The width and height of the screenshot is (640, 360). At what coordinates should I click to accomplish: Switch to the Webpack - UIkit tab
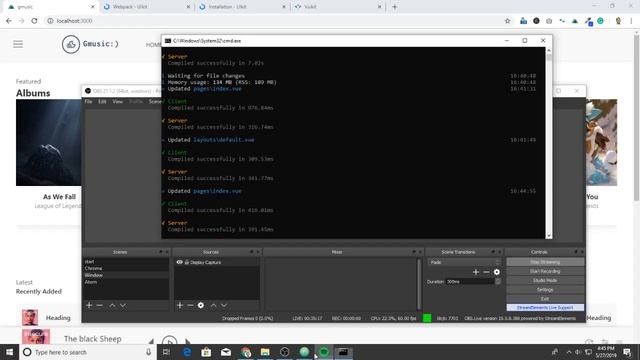point(146,7)
